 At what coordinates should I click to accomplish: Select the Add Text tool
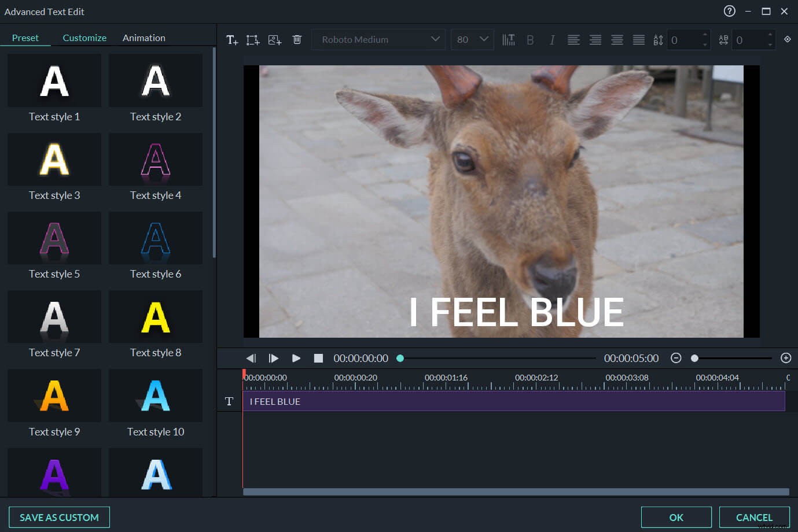point(231,39)
